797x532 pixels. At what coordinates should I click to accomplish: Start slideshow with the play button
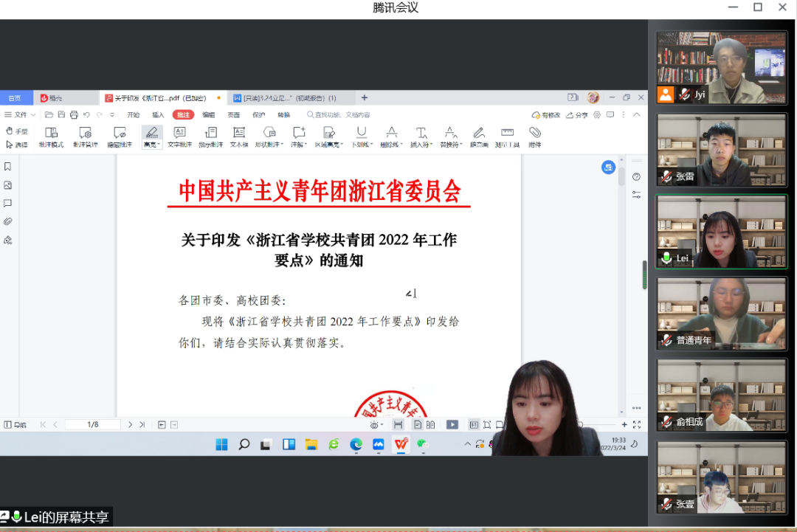452,425
